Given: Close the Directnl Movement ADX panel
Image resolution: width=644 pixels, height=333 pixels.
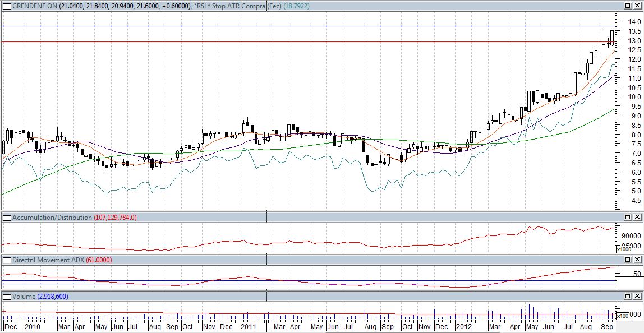Looking at the screenshot, I should (638, 260).
